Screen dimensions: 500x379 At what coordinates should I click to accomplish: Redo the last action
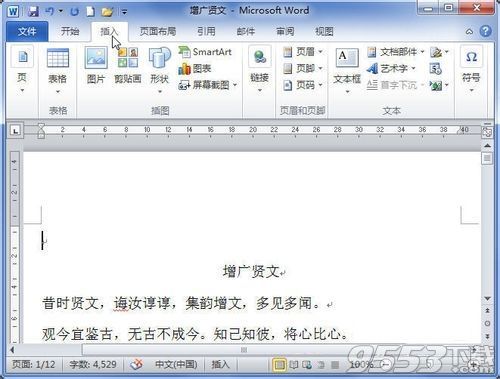pyautogui.click(x=74, y=12)
